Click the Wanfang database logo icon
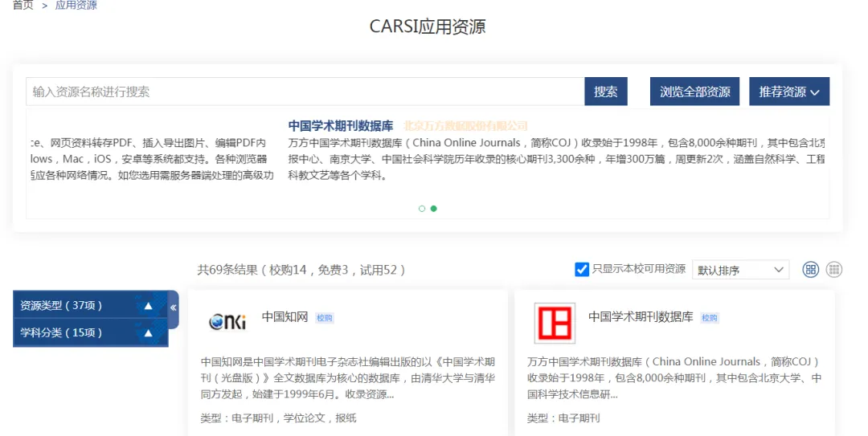The width and height of the screenshot is (868, 436). coord(555,323)
